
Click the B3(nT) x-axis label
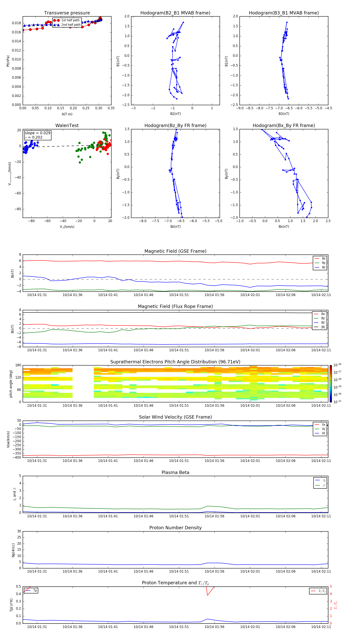[x=284, y=114]
